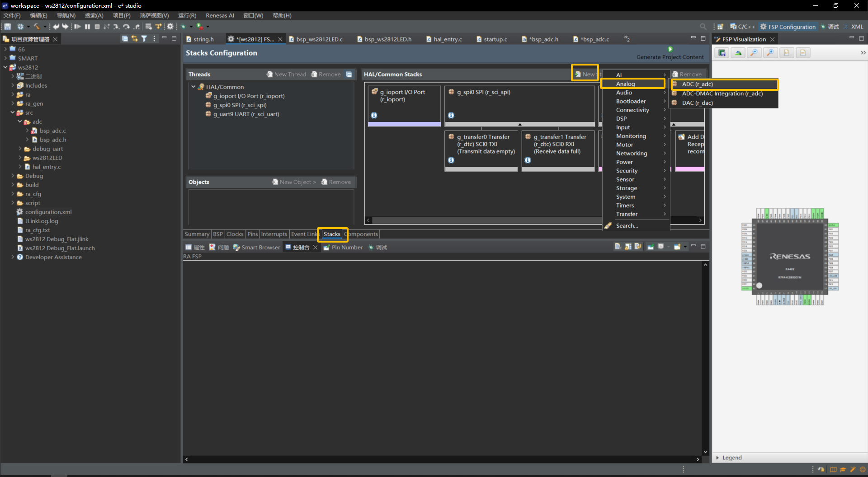This screenshot has width=868, height=477.
Task: Open Pin Number tab in bottom panel
Action: [343, 247]
